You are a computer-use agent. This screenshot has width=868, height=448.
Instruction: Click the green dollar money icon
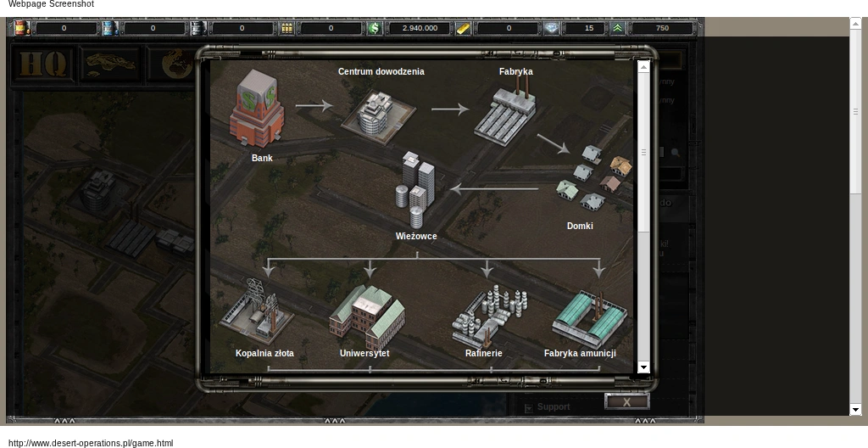(x=375, y=28)
